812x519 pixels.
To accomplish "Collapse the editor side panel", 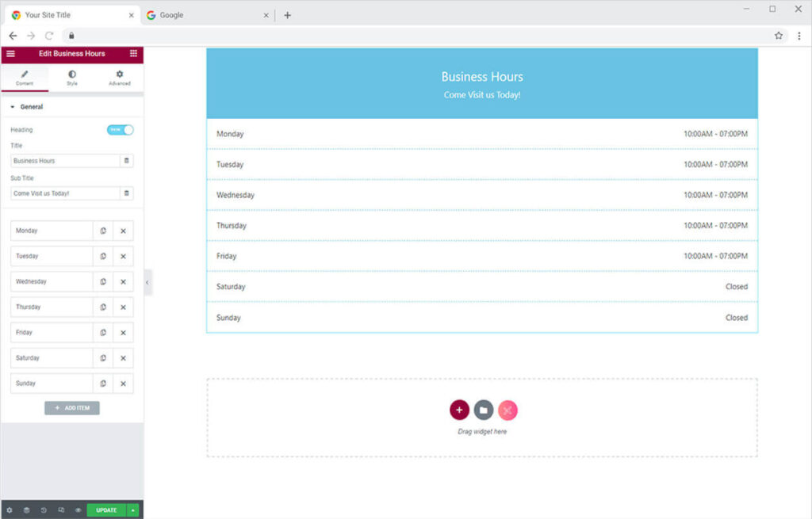I will 147,282.
